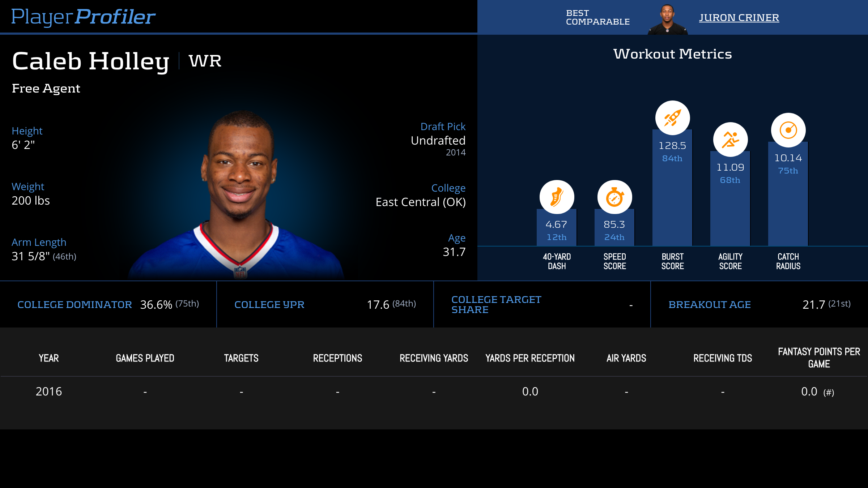Select the Catch Radius bar
Viewport: 868px width, 488px height.
[788, 210]
